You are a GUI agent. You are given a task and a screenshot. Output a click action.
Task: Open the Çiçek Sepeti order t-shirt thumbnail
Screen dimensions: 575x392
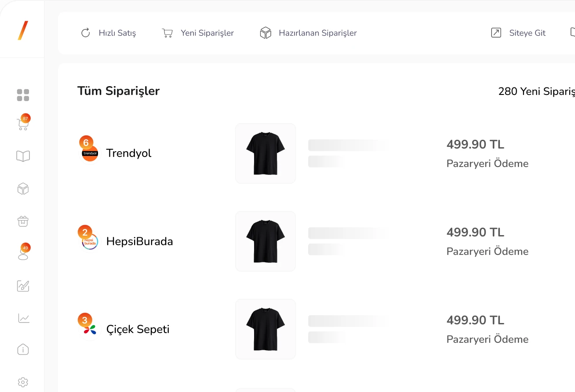[x=266, y=329]
